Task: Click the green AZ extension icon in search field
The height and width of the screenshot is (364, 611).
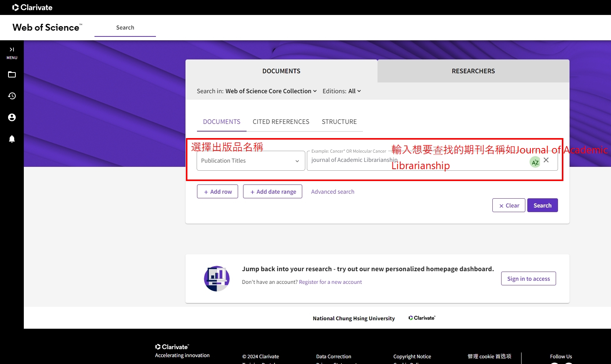Action: (x=535, y=162)
